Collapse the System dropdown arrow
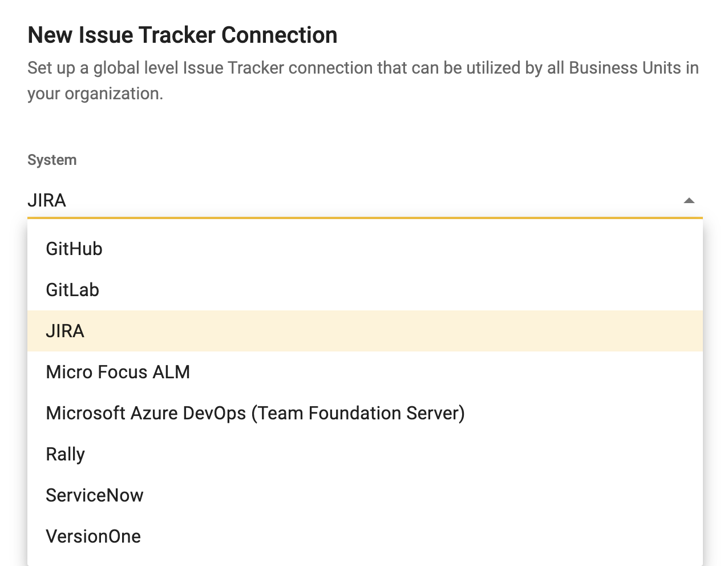 tap(689, 200)
